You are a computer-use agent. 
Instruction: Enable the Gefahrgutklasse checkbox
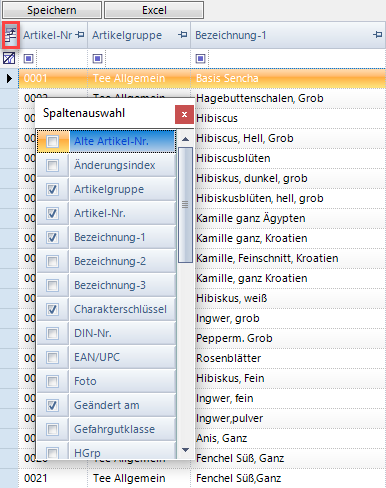tap(52, 429)
